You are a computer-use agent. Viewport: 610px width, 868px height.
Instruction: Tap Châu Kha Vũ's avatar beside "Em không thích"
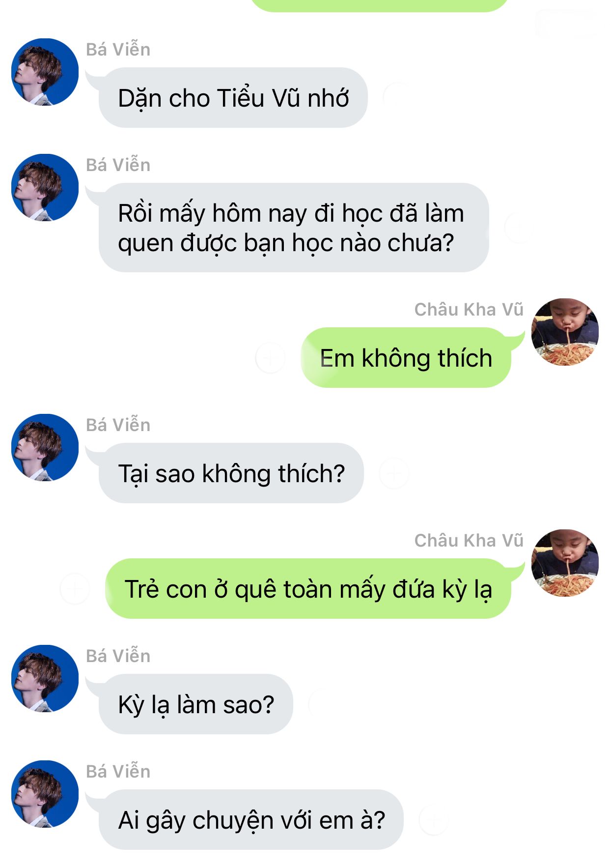click(x=565, y=332)
